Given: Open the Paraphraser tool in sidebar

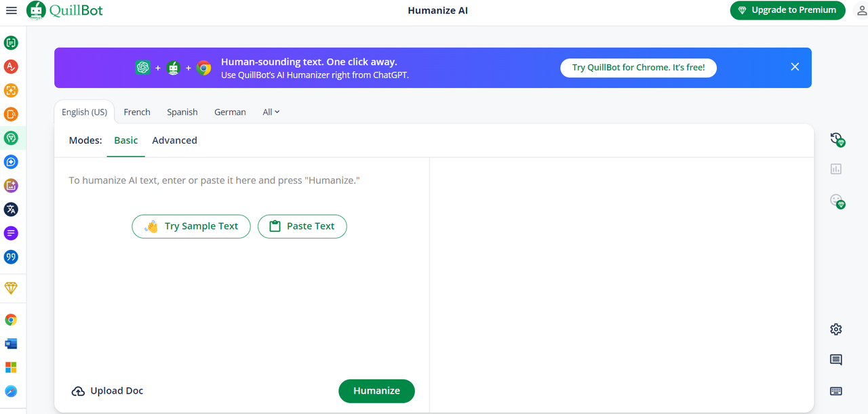Looking at the screenshot, I should tap(11, 43).
